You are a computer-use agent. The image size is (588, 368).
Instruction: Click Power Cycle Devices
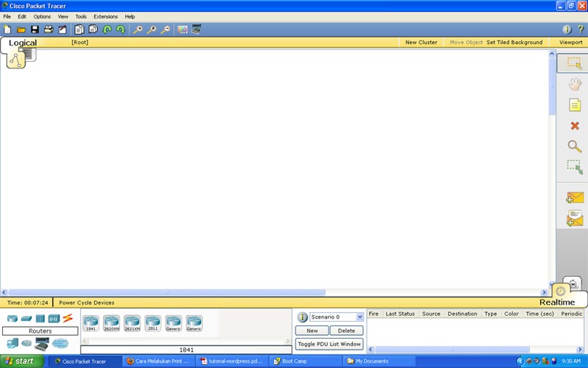coord(87,302)
